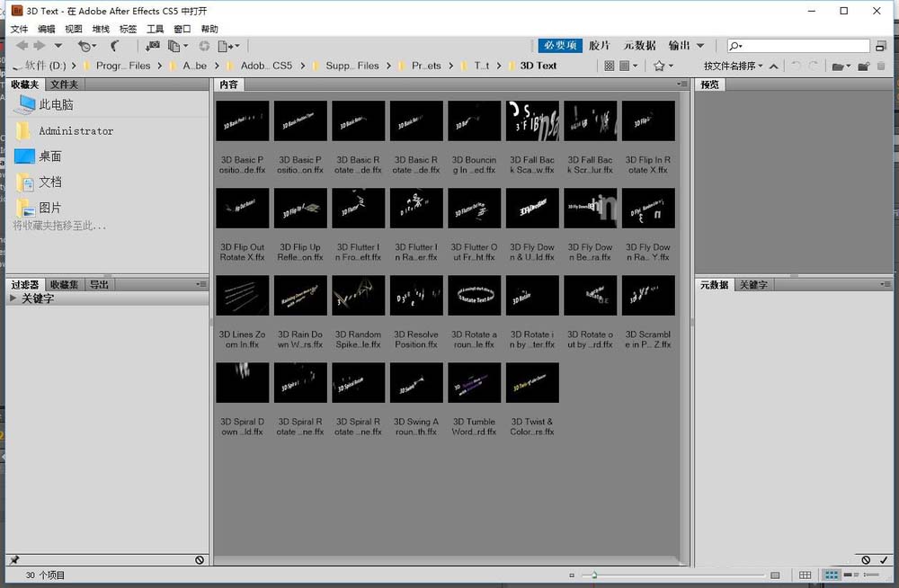The height and width of the screenshot is (588, 899).
Task: Click the grayed-out circular refresh icon
Action: pos(204,46)
